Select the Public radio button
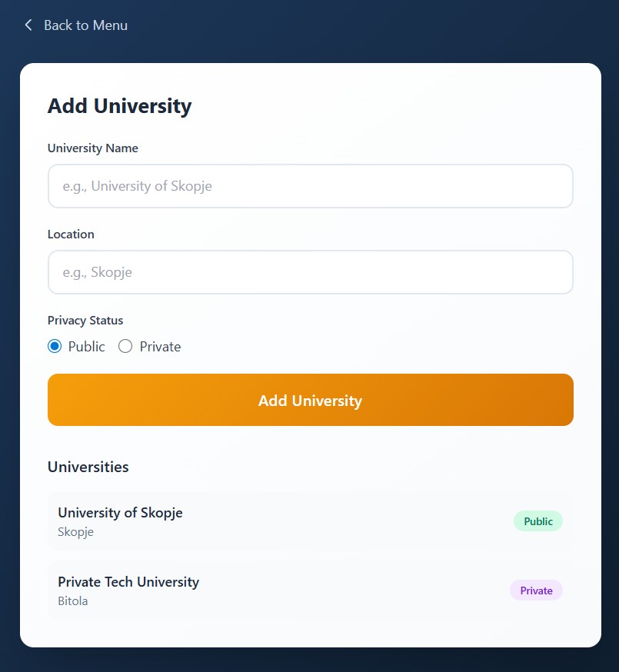 click(x=55, y=347)
